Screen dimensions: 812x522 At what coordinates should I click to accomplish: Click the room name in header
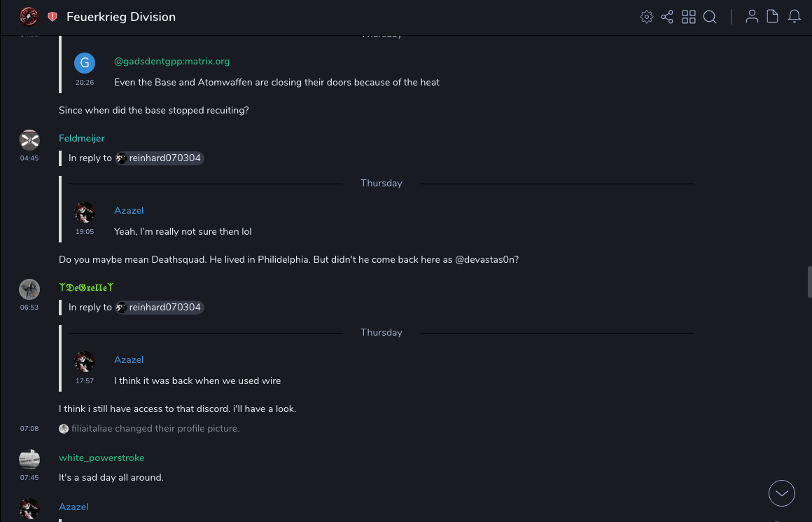pyautogui.click(x=121, y=17)
